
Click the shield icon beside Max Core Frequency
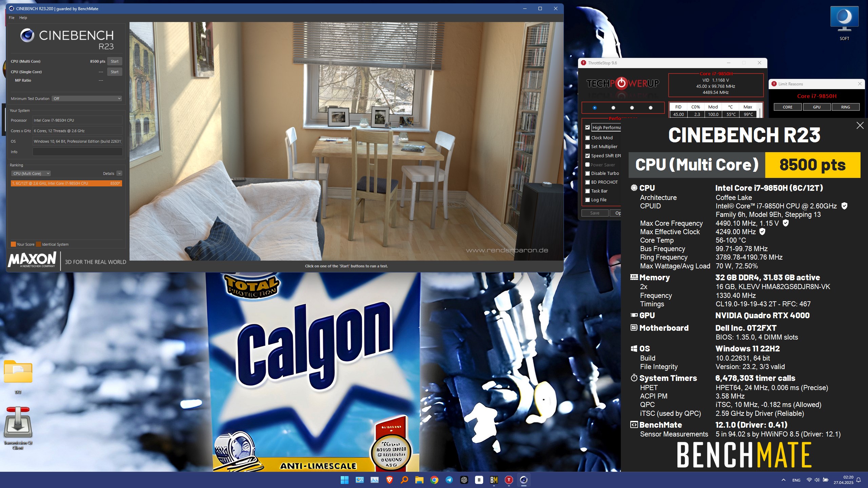coord(786,223)
